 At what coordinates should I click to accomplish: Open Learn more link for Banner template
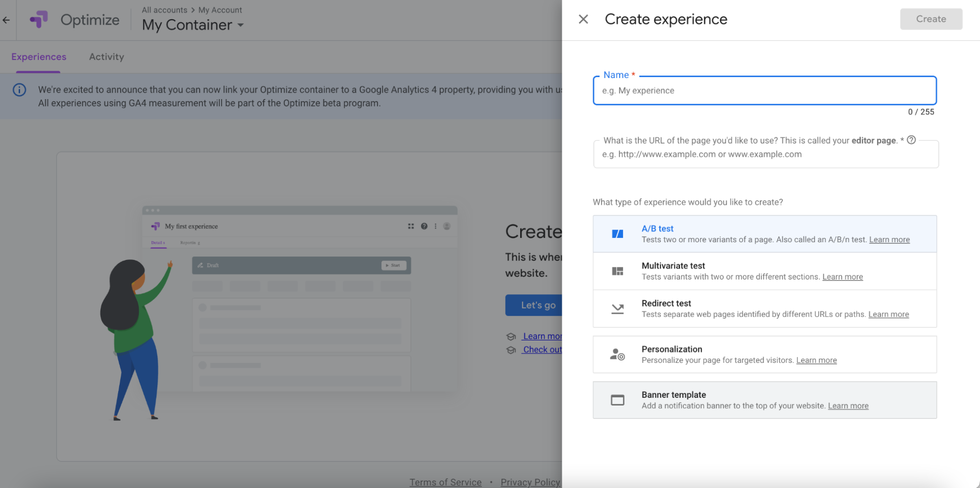[x=848, y=406]
